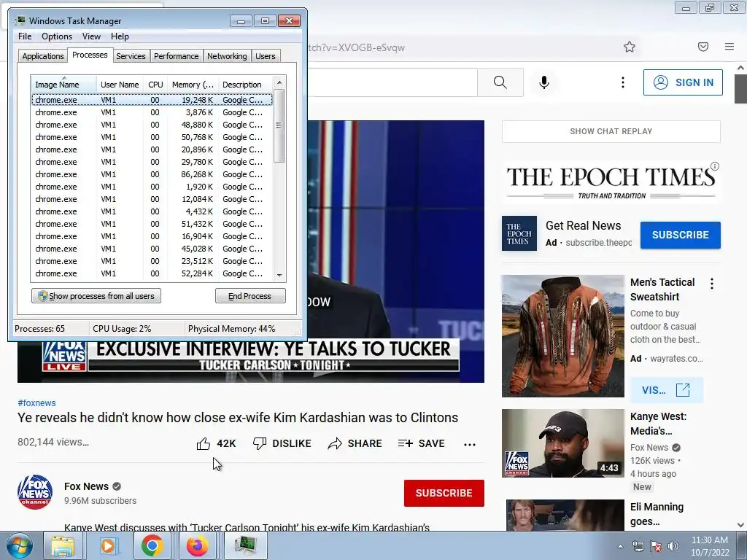
Task: Click the End Process button
Action: pos(250,296)
